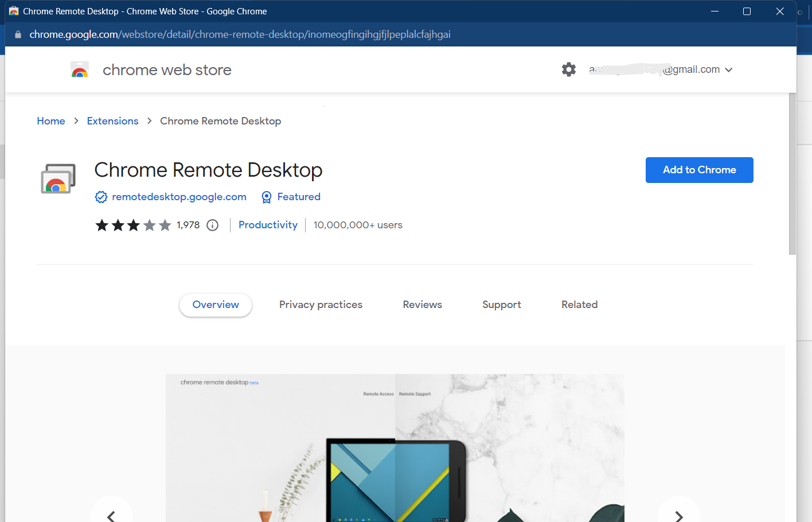This screenshot has height=522, width=812.
Task: Go to the Support tab
Action: point(502,305)
